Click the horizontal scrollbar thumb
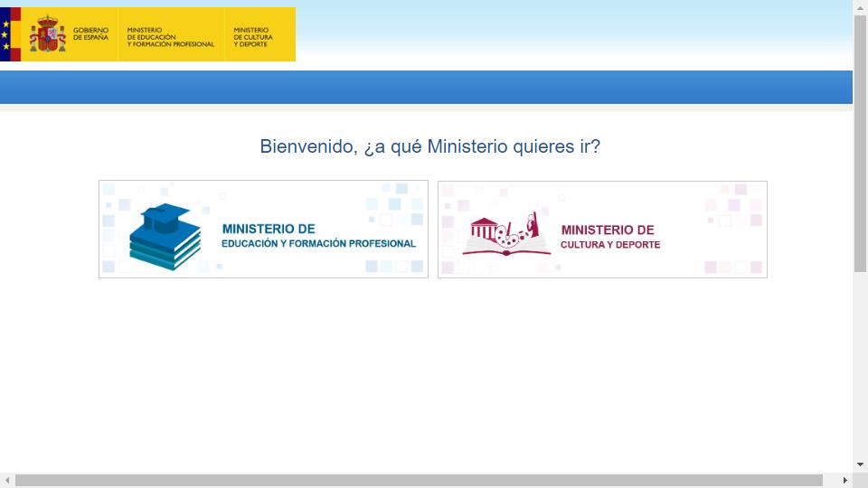 [x=419, y=480]
